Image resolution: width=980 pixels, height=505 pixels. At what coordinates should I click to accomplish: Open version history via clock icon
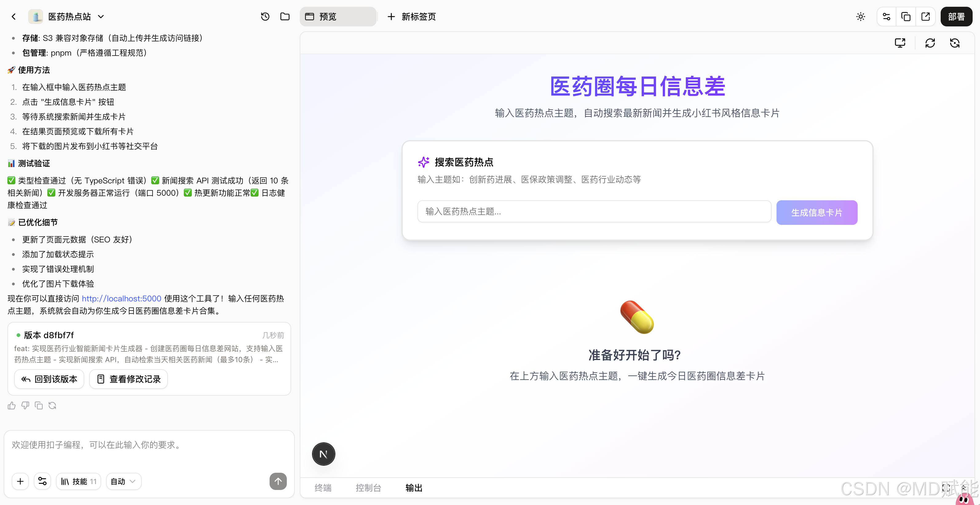pos(265,17)
